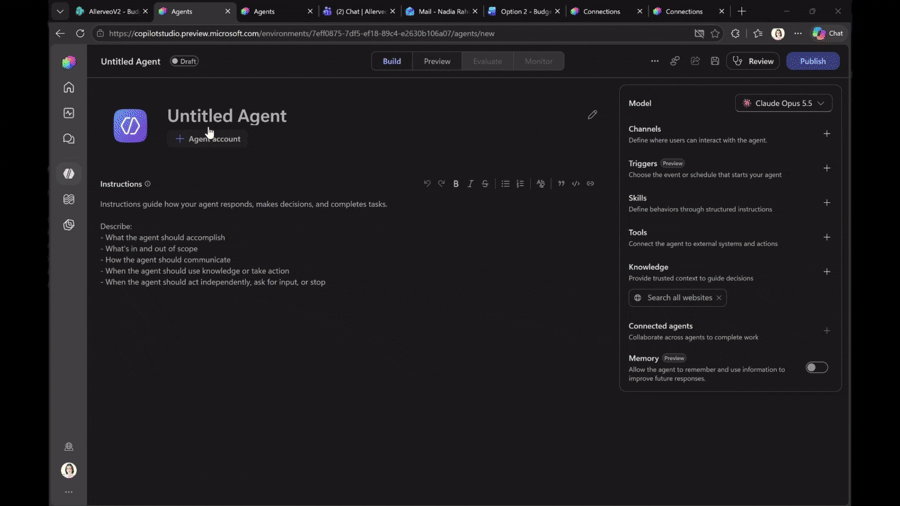Add a skill with plus button
The image size is (900, 506).
pyautogui.click(x=827, y=203)
